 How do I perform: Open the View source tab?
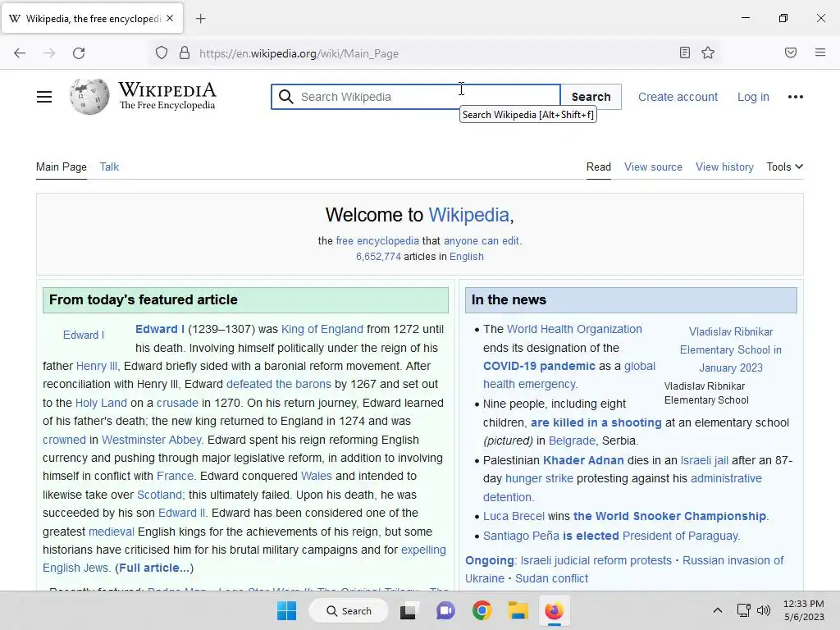pos(653,167)
